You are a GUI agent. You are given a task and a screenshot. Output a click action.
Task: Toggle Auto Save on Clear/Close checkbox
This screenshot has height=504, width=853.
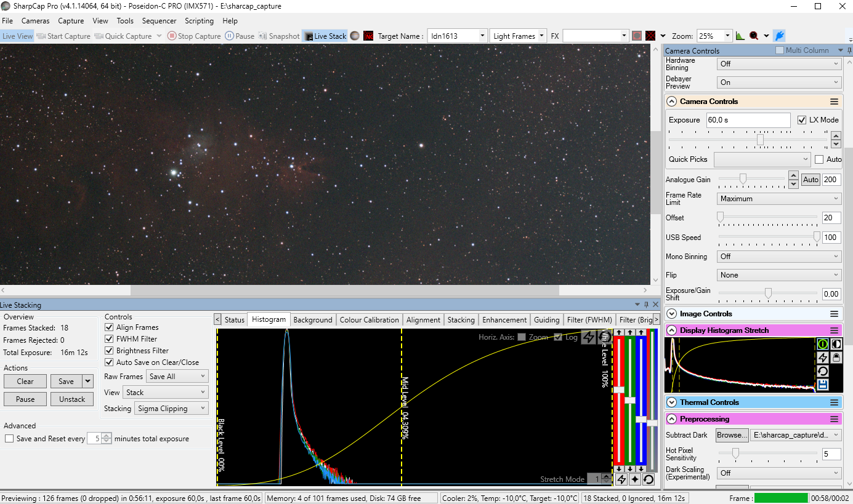(109, 362)
